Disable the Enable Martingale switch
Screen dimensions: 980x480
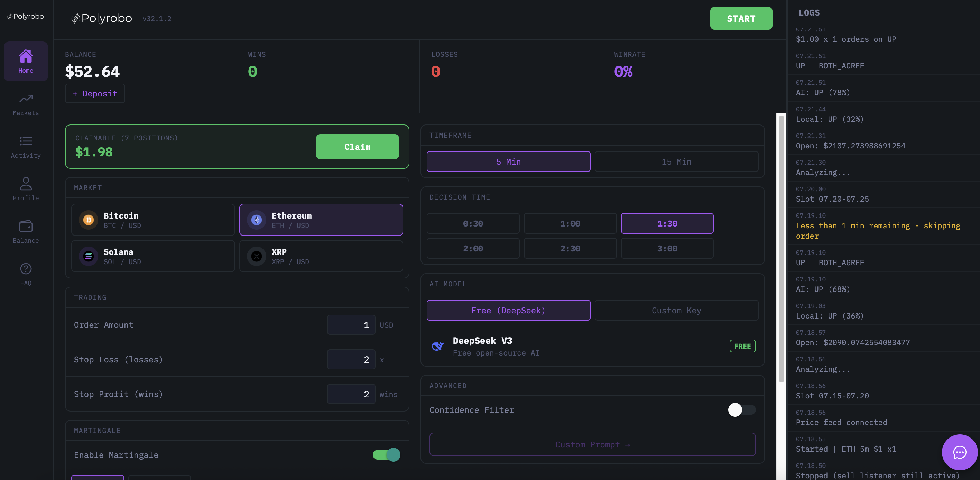[386, 455]
